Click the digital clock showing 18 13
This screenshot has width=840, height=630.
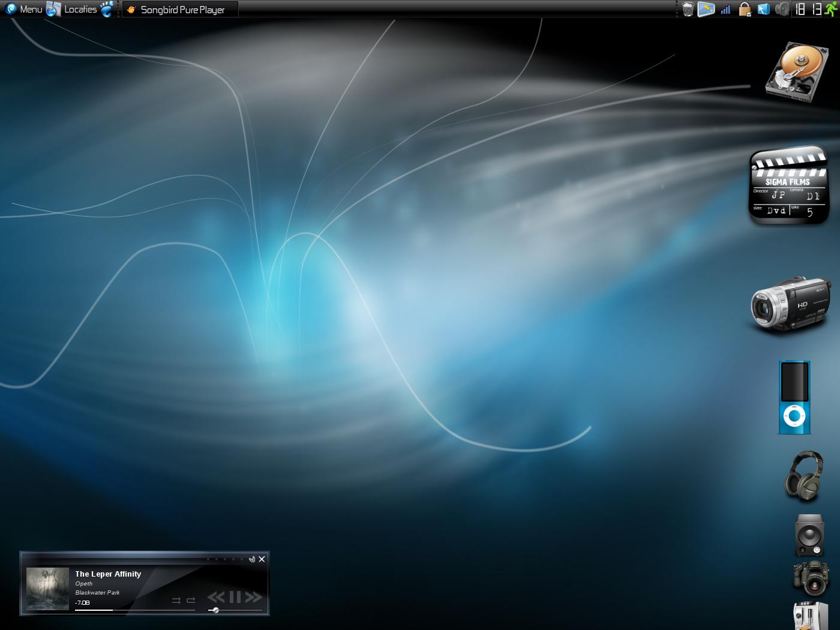(808, 9)
